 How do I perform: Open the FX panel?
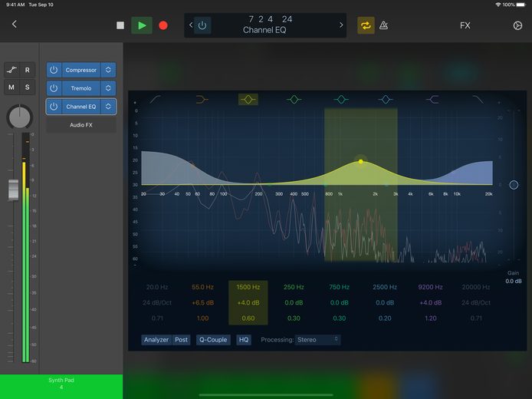(x=465, y=25)
